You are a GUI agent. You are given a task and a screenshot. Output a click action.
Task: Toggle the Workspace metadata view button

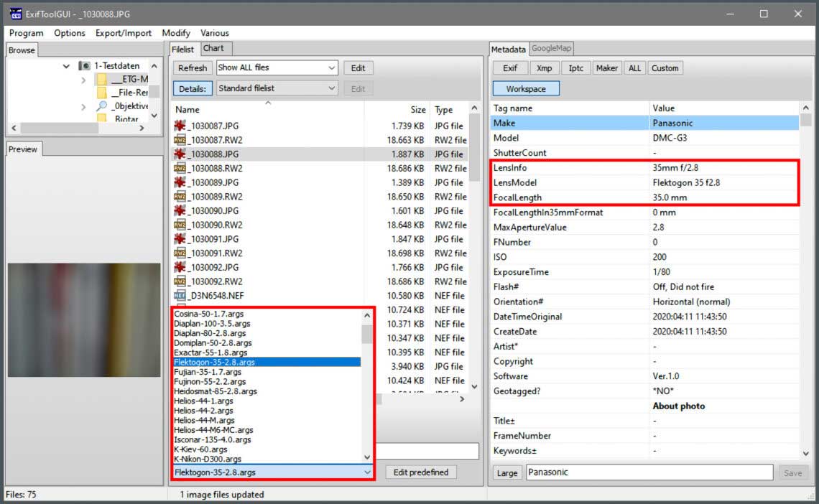(525, 88)
